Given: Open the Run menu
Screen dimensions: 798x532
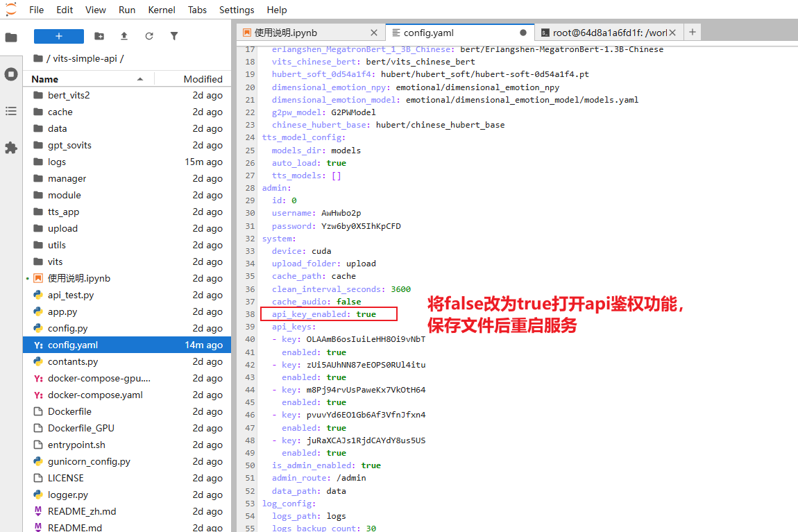Looking at the screenshot, I should pos(127,10).
